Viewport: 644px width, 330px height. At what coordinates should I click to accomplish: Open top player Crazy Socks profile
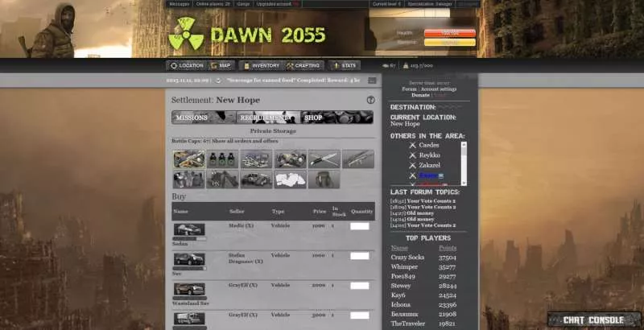(x=407, y=258)
